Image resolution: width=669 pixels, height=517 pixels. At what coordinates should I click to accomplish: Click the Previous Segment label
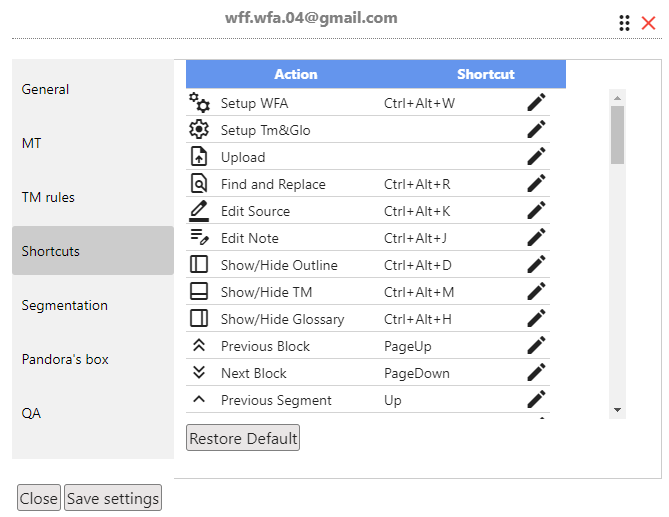point(276,401)
